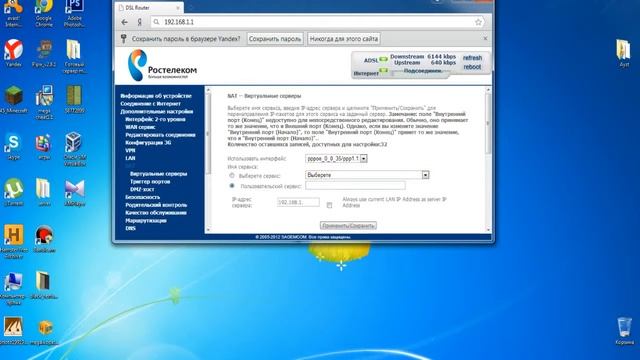Image resolution: width=640 pixels, height=360 pixels.
Task: Open DNS in the sidebar
Action: tap(130, 228)
